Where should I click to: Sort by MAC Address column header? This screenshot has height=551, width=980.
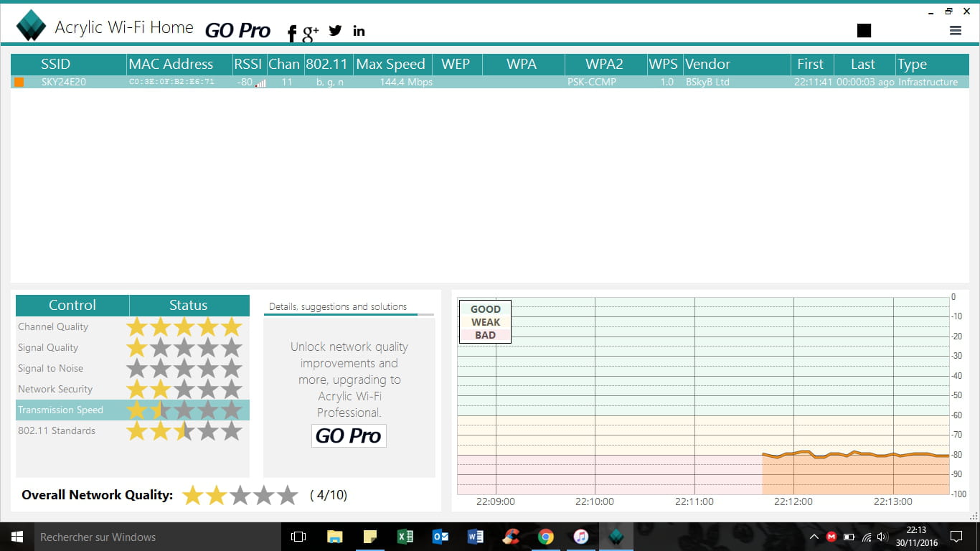click(179, 64)
